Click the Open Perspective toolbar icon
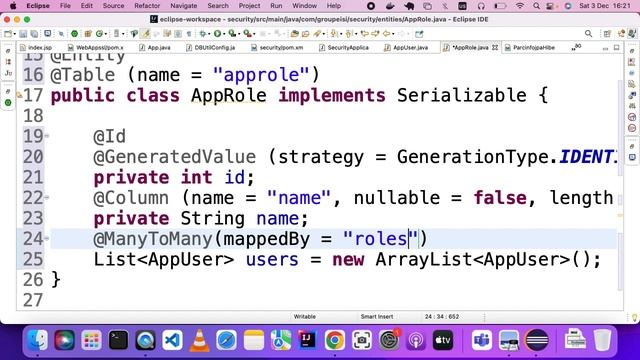 (x=607, y=34)
